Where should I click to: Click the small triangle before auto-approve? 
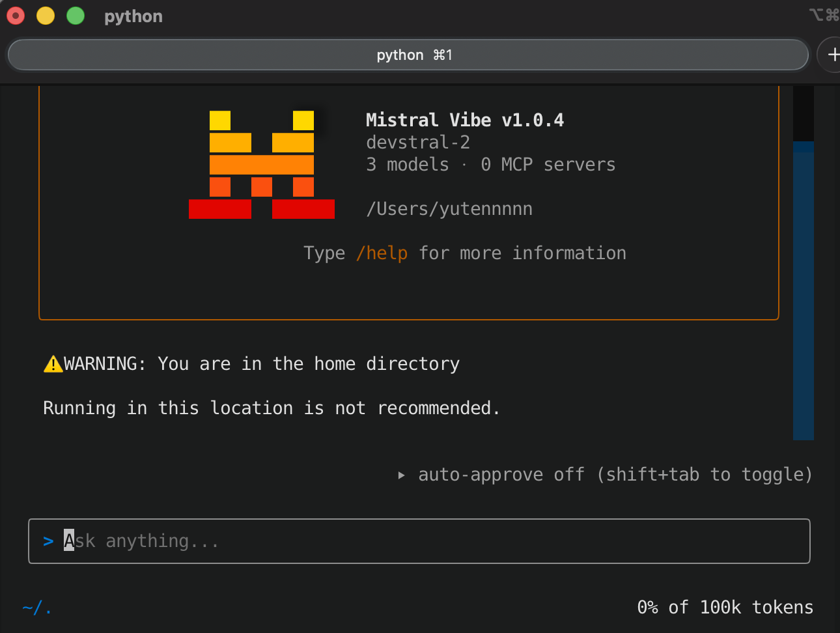click(401, 475)
